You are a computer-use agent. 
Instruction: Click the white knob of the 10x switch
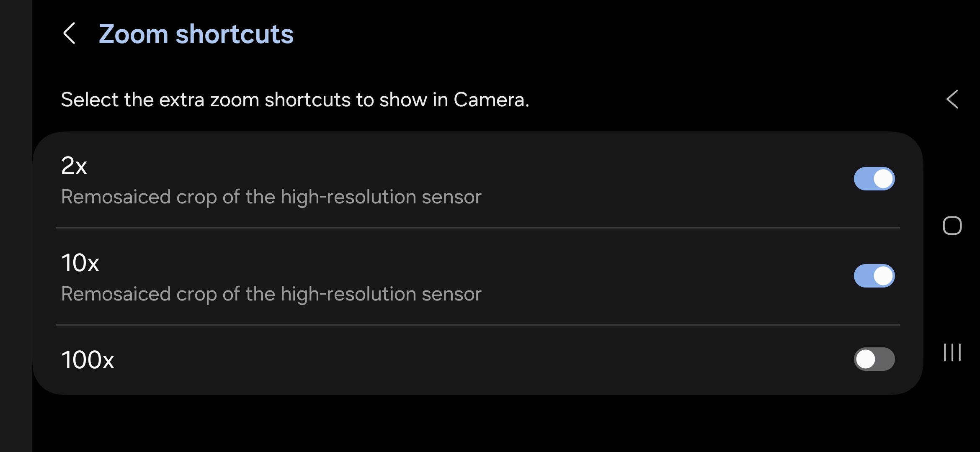[883, 276]
